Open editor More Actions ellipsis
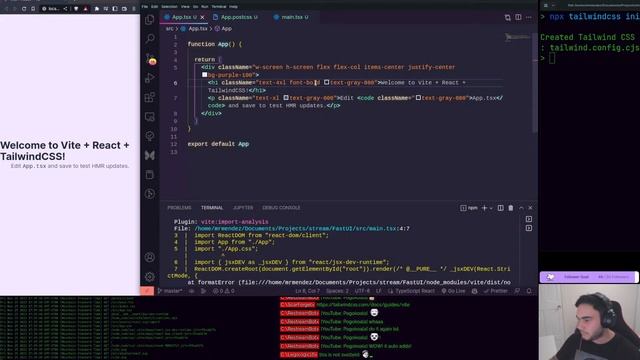Viewport: 640px width, 360px height. pos(529,18)
